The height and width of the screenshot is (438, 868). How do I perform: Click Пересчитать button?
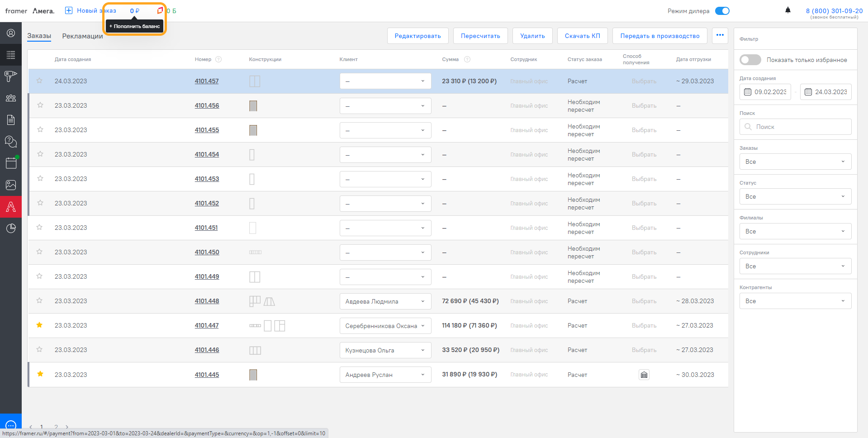click(x=480, y=36)
